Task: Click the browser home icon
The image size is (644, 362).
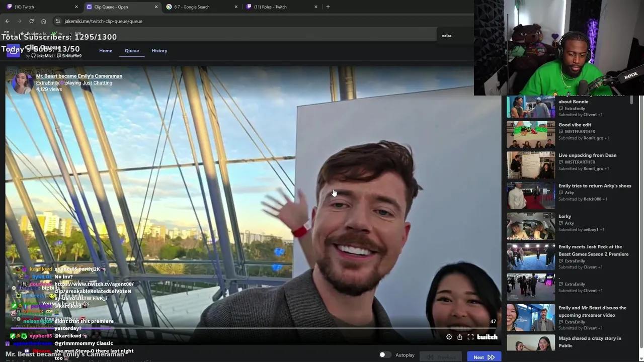Action: pyautogui.click(x=43, y=21)
